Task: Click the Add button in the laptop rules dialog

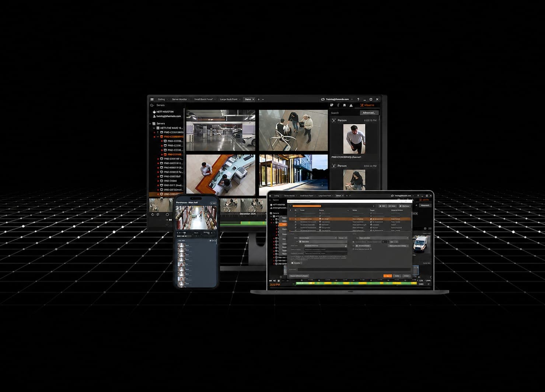Action: point(382,206)
